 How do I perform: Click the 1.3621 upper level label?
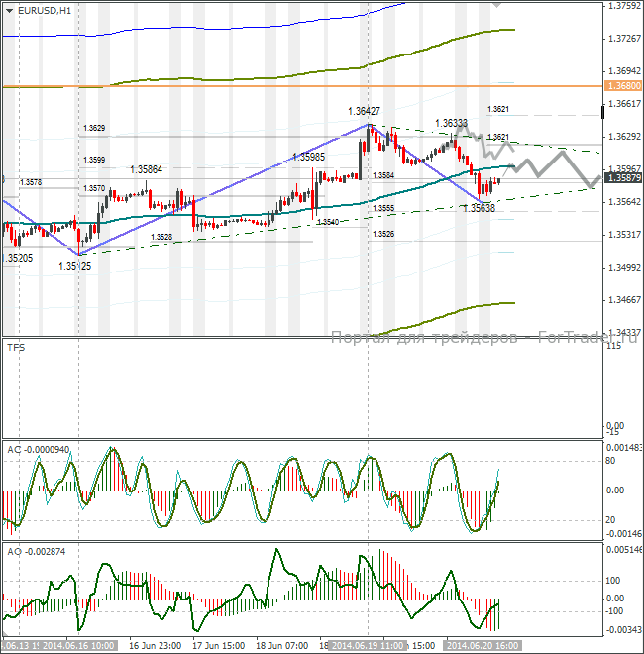[x=498, y=108]
